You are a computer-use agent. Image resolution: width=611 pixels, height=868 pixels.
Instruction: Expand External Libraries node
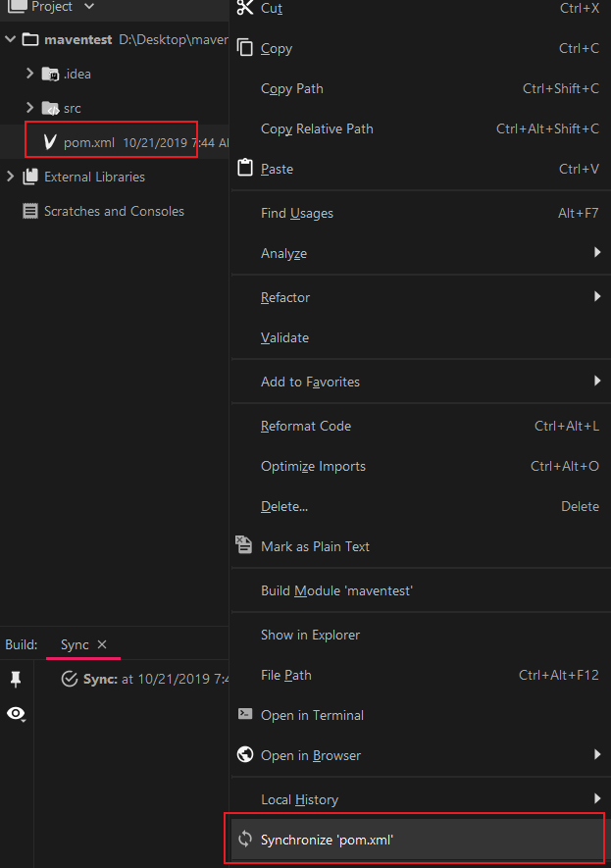tap(10, 177)
